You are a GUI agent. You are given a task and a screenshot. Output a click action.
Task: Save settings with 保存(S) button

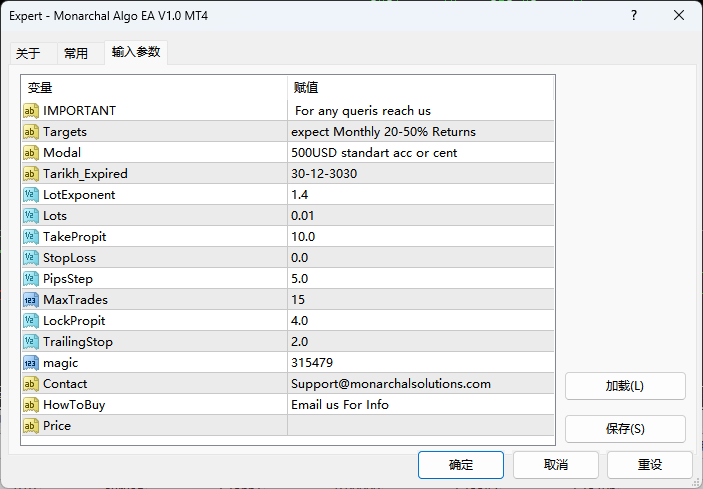click(625, 429)
